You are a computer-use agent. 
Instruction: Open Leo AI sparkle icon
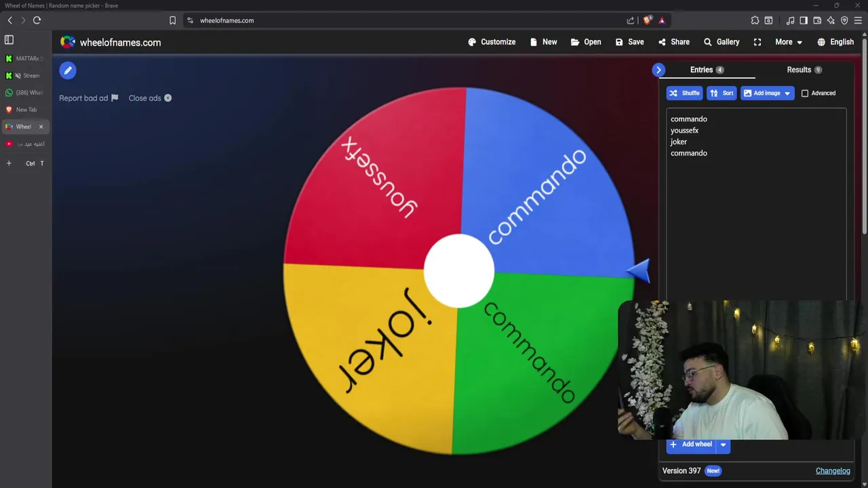click(x=831, y=20)
